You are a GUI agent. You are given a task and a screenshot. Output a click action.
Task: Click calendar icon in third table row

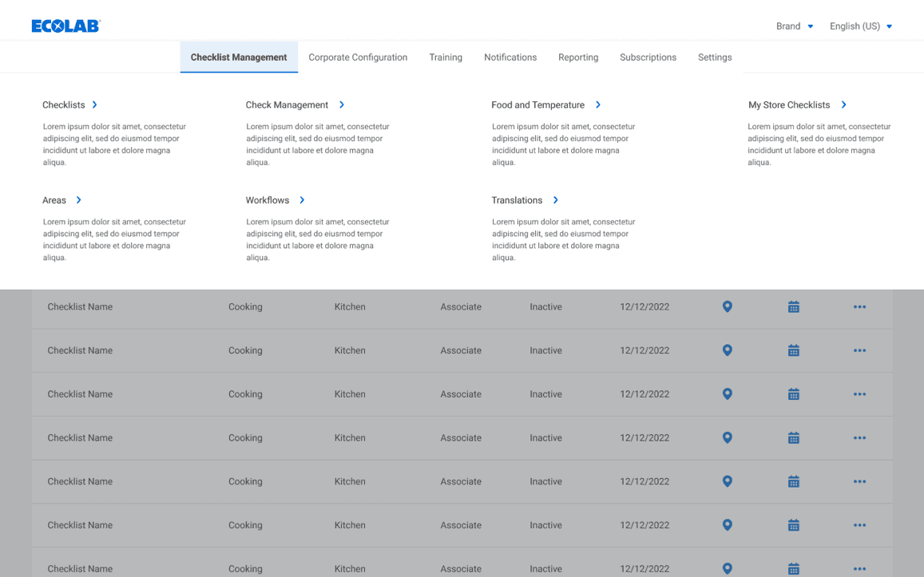point(794,394)
